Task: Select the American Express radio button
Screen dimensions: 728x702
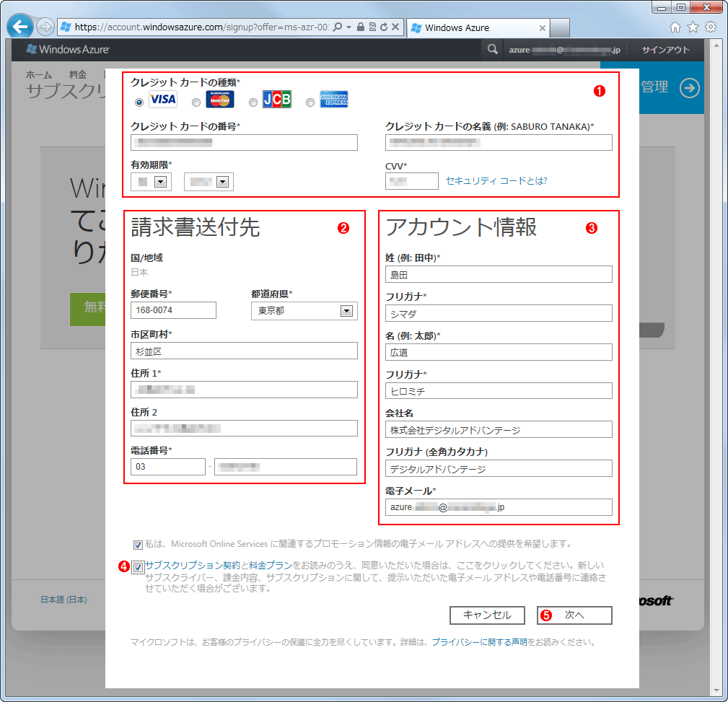Action: tap(310, 102)
